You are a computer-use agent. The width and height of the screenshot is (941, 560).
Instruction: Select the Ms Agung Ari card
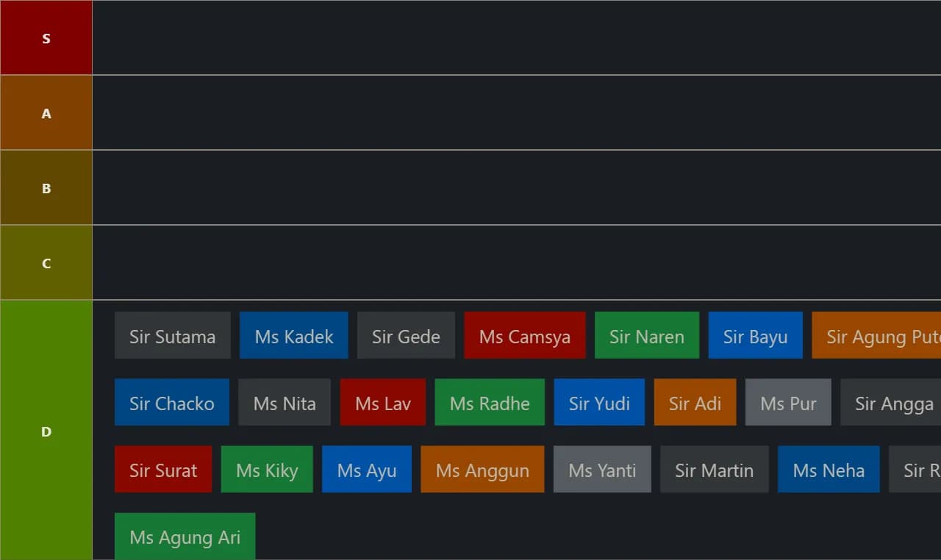click(185, 536)
